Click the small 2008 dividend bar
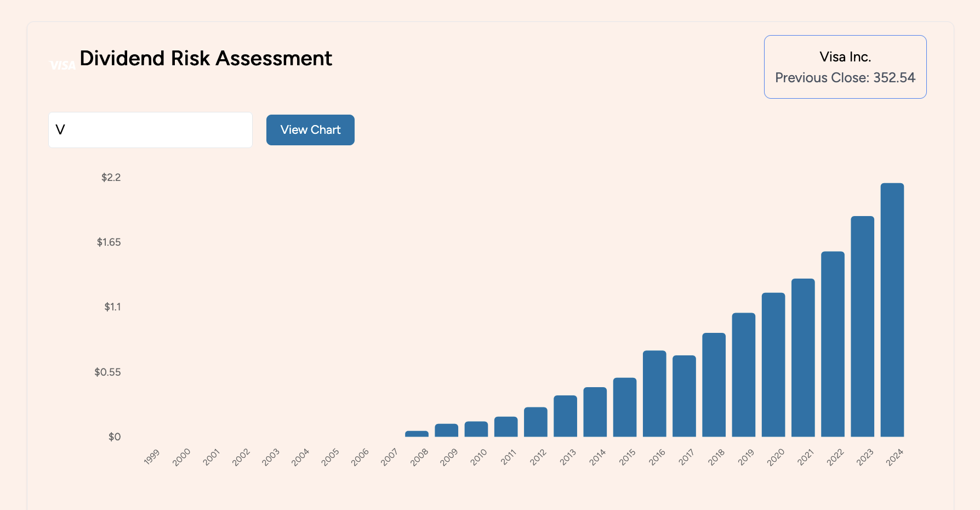This screenshot has width=980, height=510. pyautogui.click(x=417, y=434)
